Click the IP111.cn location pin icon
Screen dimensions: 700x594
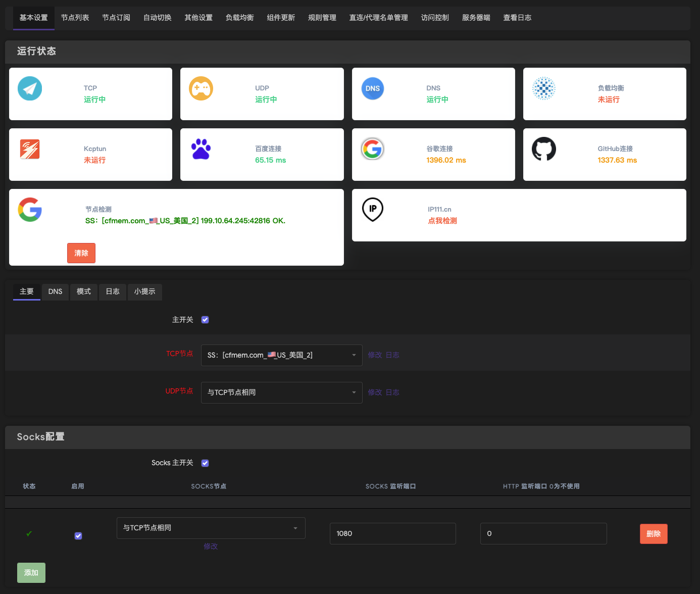click(373, 210)
